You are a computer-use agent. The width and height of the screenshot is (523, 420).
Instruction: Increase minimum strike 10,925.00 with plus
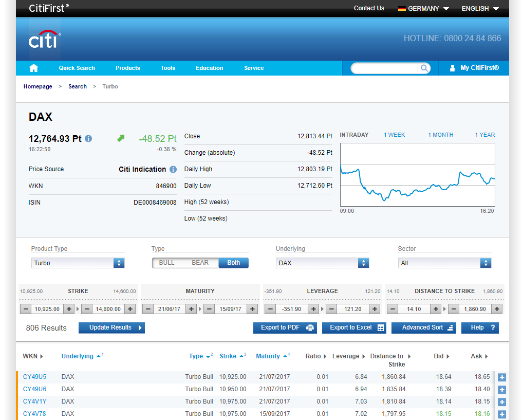(x=69, y=309)
